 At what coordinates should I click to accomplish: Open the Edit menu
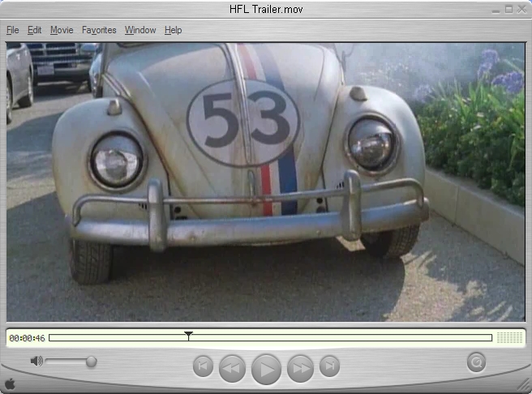(34, 30)
